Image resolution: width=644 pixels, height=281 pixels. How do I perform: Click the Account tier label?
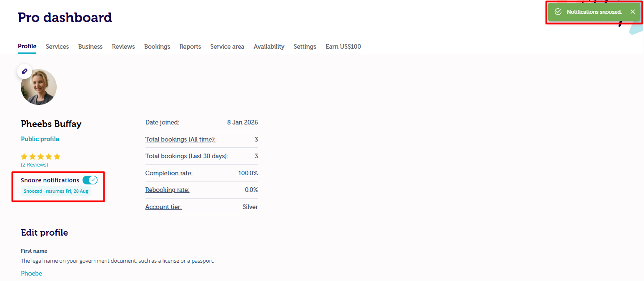coord(163,207)
